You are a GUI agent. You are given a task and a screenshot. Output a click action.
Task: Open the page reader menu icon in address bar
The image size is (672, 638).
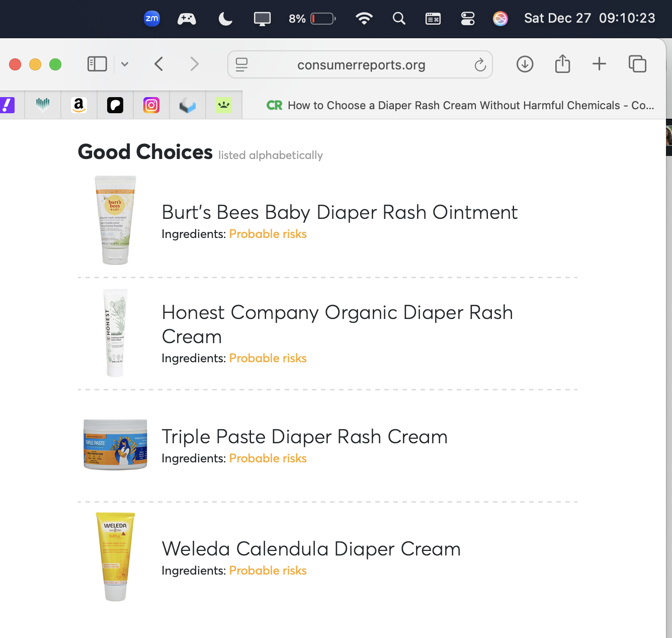[242, 65]
